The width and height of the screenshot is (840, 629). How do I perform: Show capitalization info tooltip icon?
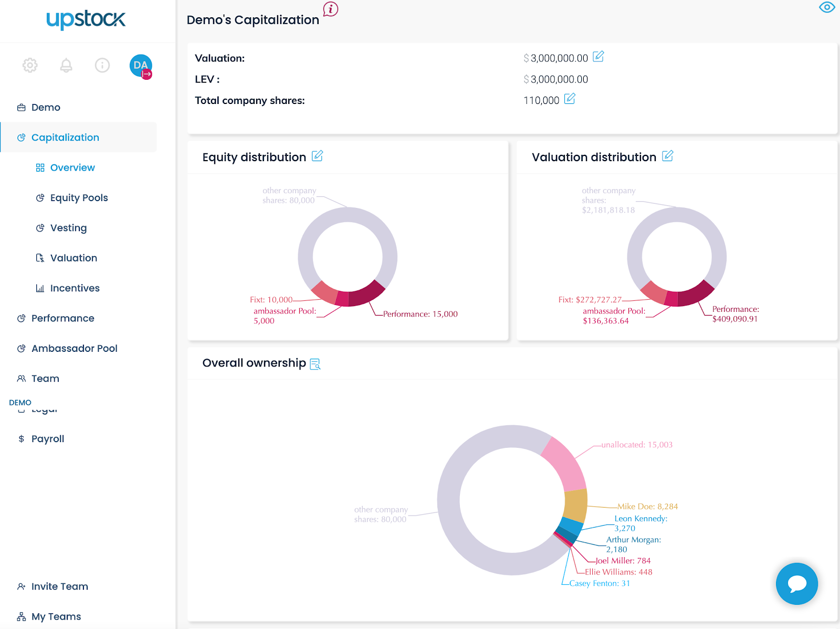tap(331, 9)
